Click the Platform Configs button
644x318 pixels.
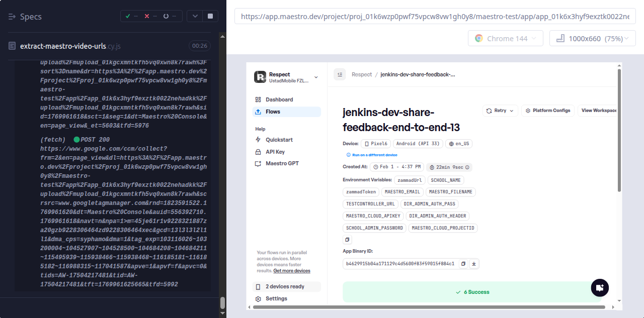[548, 111]
